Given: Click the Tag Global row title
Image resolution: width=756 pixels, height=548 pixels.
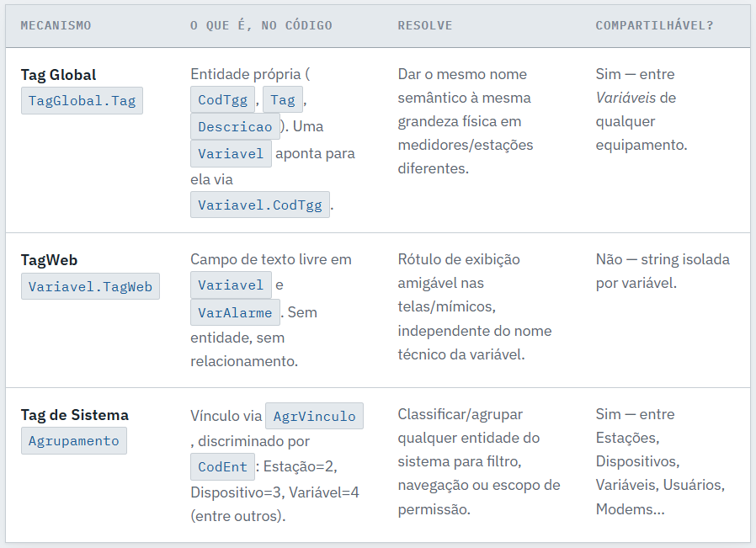Looking at the screenshot, I should point(58,75).
